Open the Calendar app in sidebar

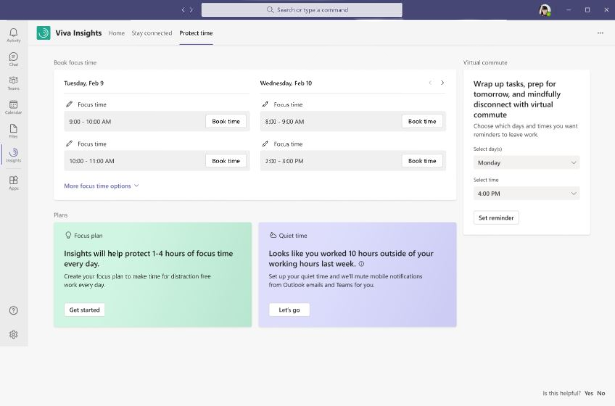(13, 107)
